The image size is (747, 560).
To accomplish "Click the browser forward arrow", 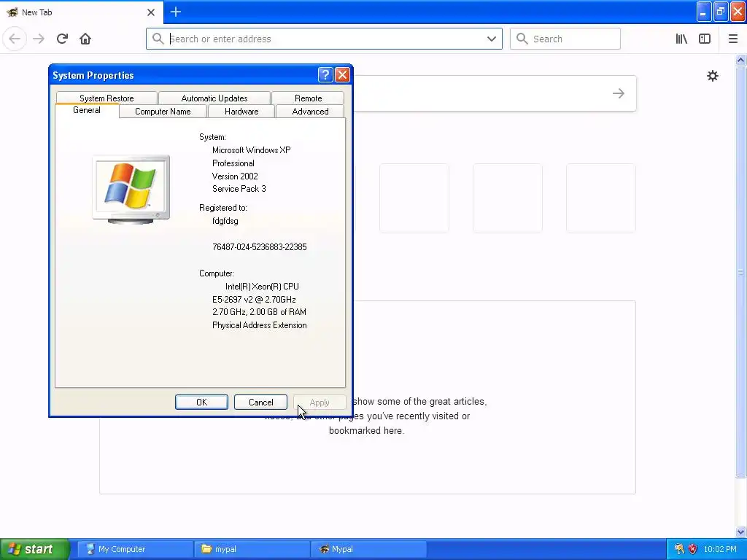I will point(39,39).
